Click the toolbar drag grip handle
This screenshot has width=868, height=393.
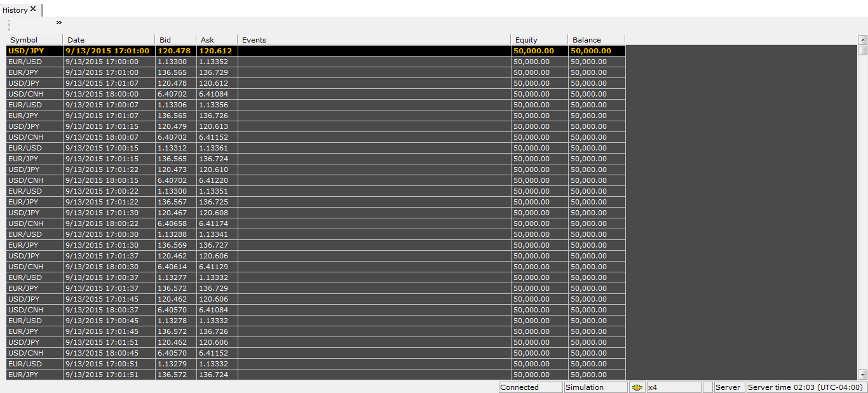pyautogui.click(x=10, y=25)
